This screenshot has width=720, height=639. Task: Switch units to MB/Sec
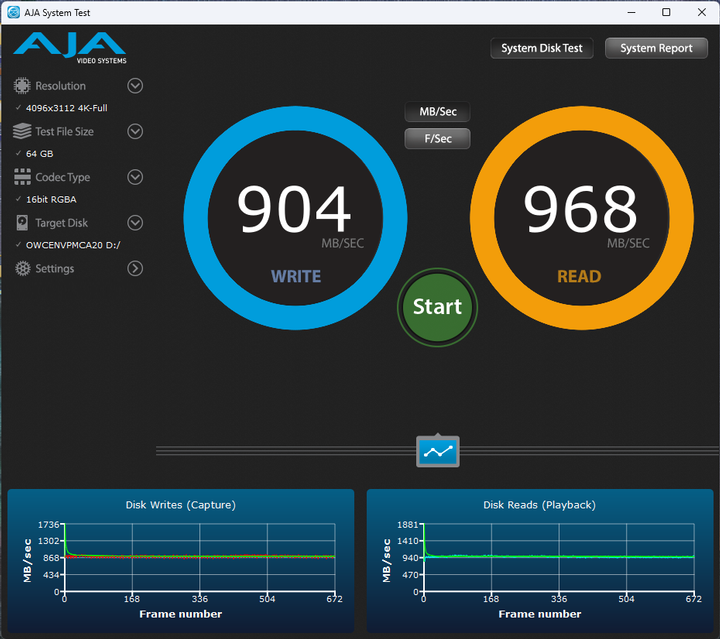pos(437,112)
